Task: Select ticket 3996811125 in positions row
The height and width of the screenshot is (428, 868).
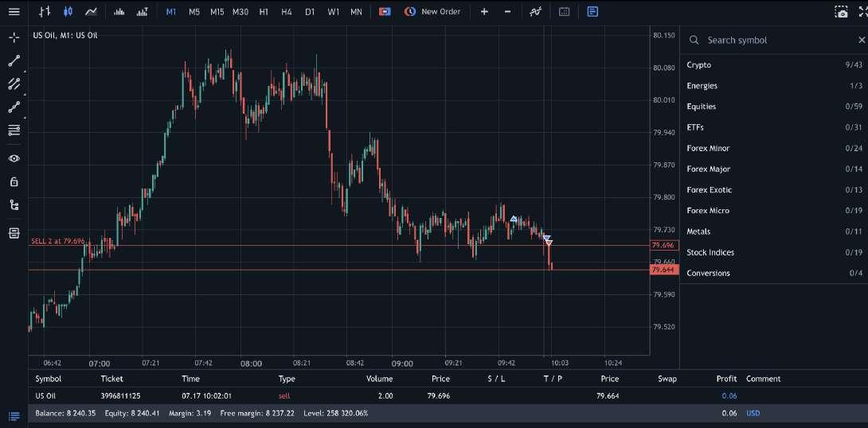Action: click(120, 396)
